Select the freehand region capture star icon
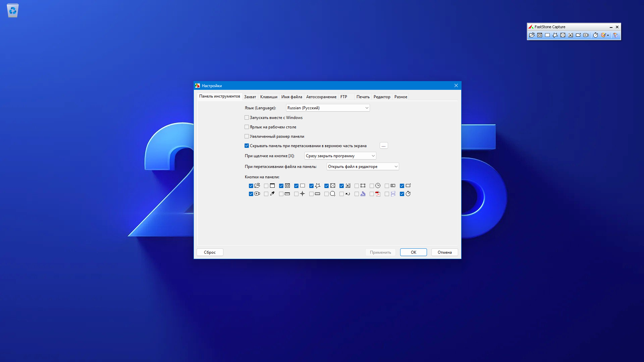 tap(555, 35)
